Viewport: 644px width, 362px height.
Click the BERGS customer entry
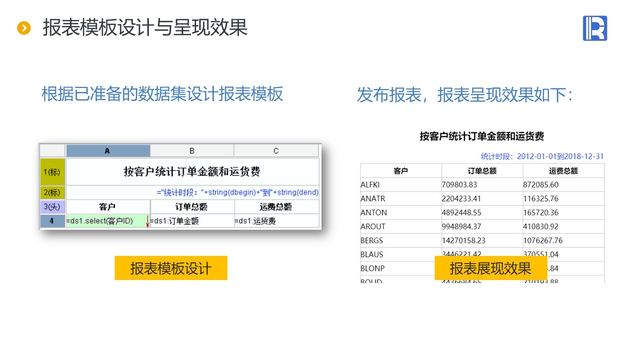[x=372, y=240]
